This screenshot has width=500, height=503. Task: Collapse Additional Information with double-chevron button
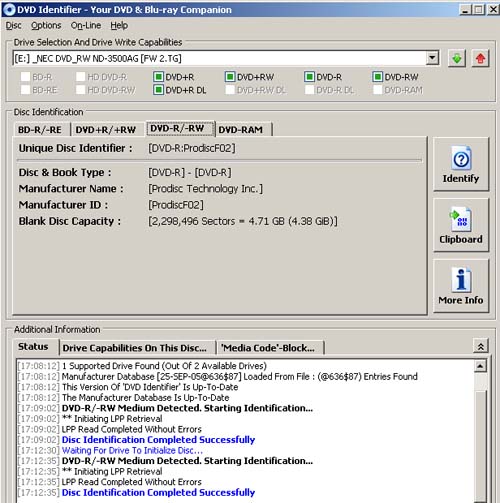[x=481, y=346]
